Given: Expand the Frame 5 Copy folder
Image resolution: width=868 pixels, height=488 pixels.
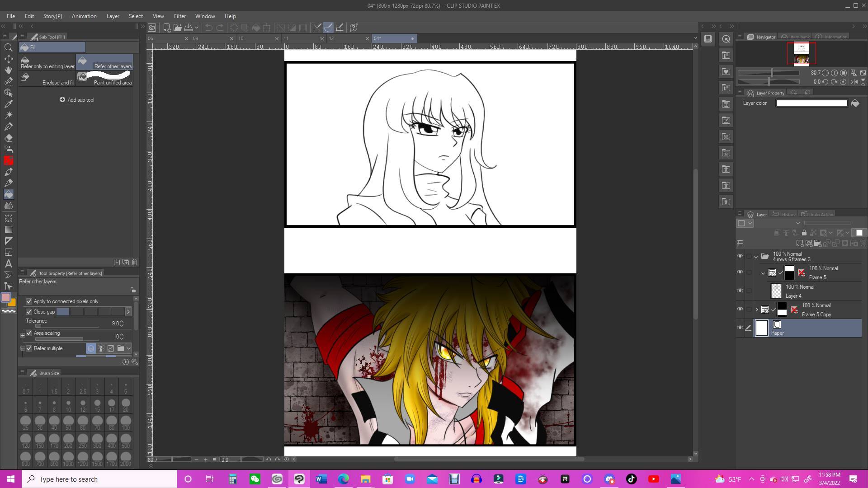Looking at the screenshot, I should coord(757,310).
